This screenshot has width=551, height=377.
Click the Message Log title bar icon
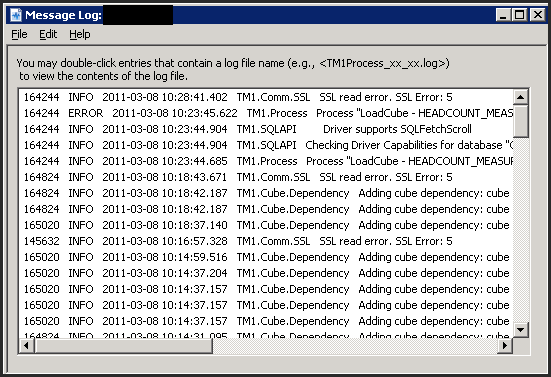[16, 15]
